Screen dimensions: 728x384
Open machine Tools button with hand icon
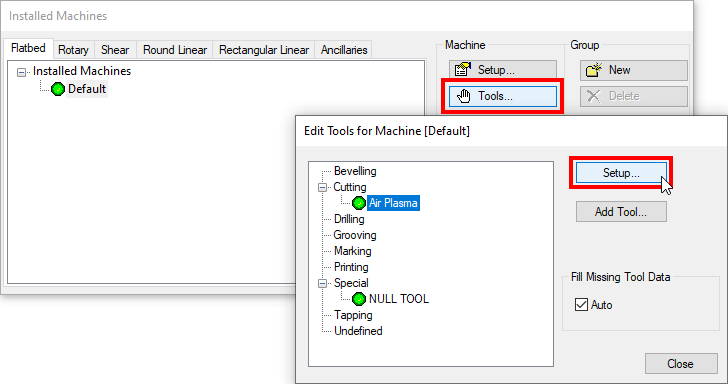tap(503, 96)
